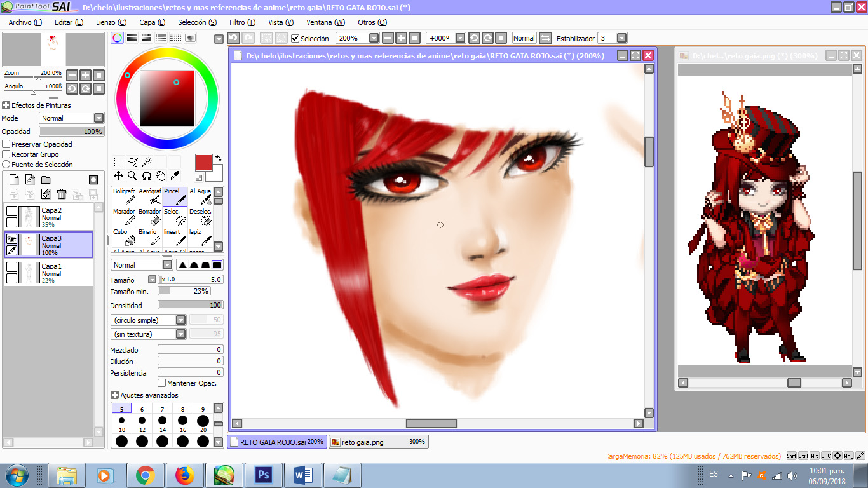Select the move tool

[118, 176]
